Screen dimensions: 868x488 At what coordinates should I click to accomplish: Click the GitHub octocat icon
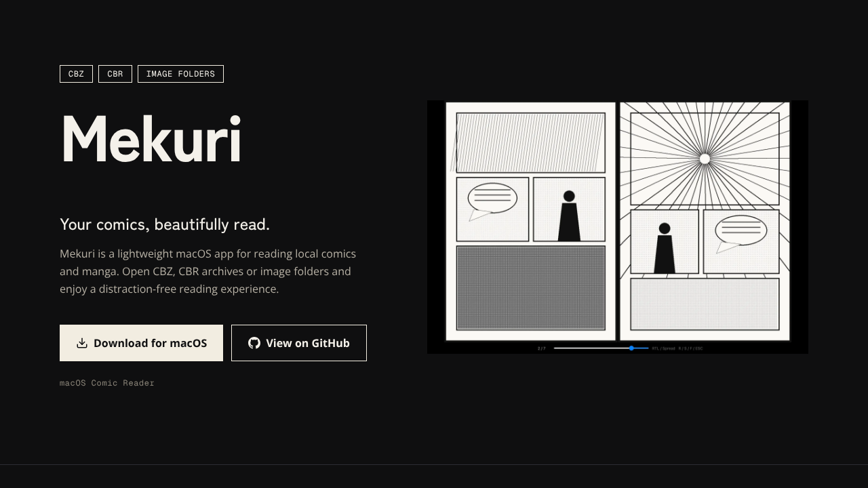point(254,343)
